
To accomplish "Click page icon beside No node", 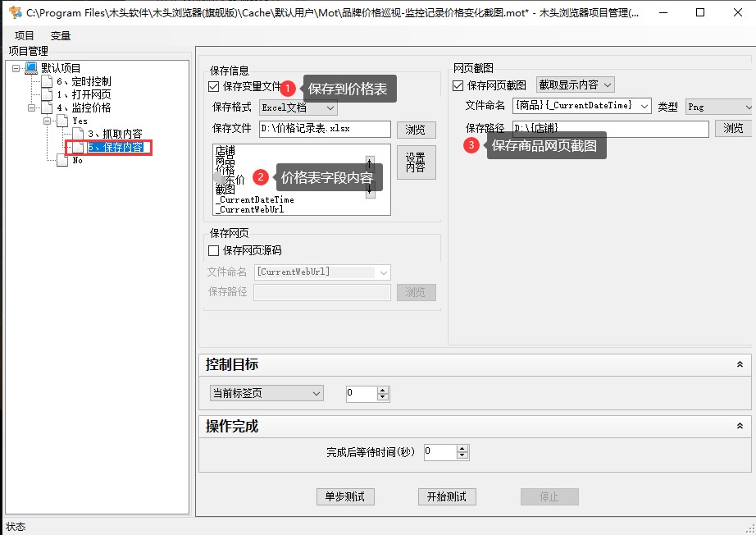I will pyautogui.click(x=62, y=160).
